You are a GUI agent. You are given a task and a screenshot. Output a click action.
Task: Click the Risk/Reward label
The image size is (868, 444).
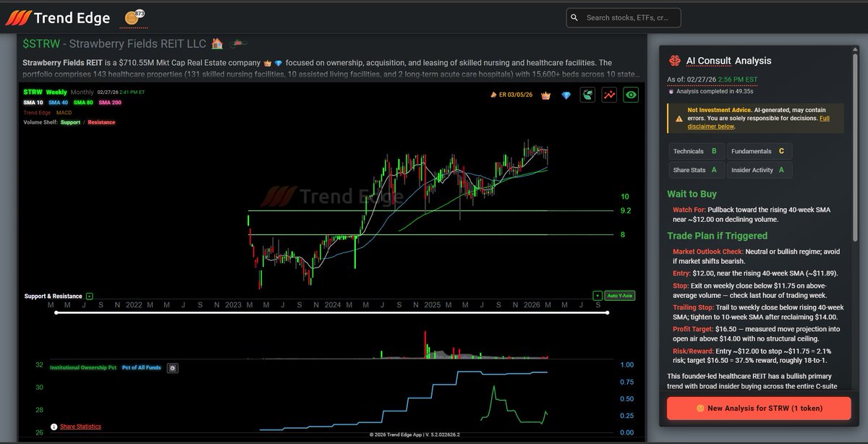click(x=693, y=351)
